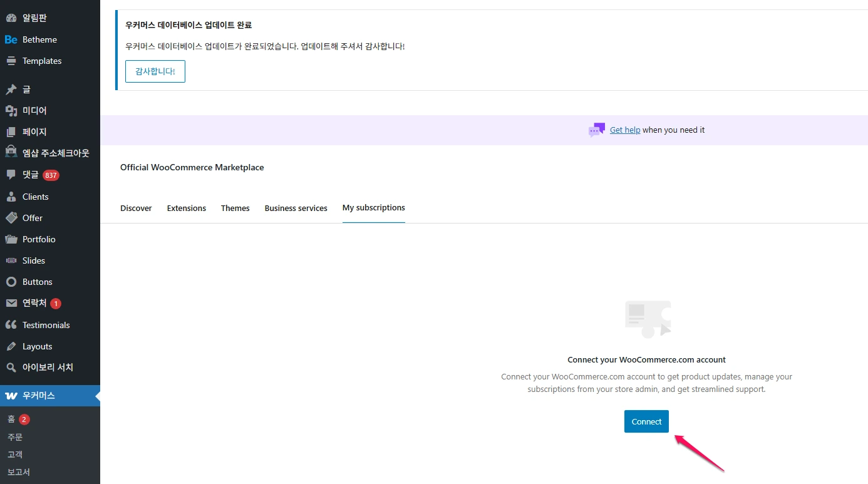
Task: Click the Buttons circle icon
Action: tap(11, 282)
